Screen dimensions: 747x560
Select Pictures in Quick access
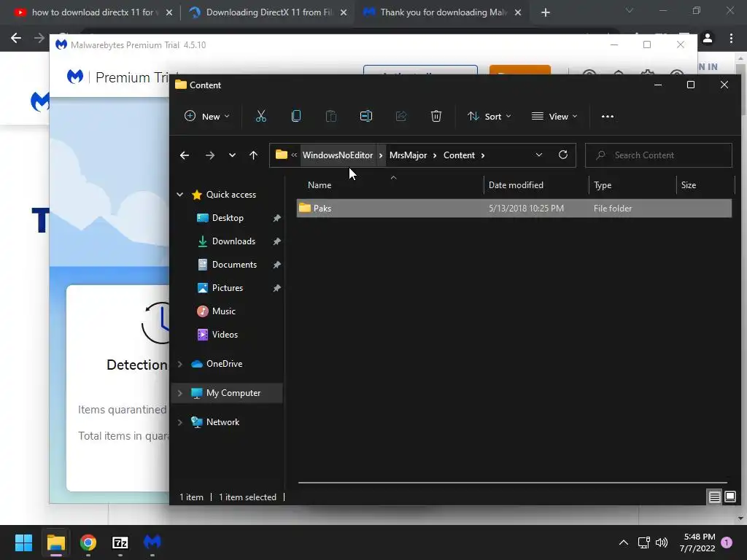228,287
